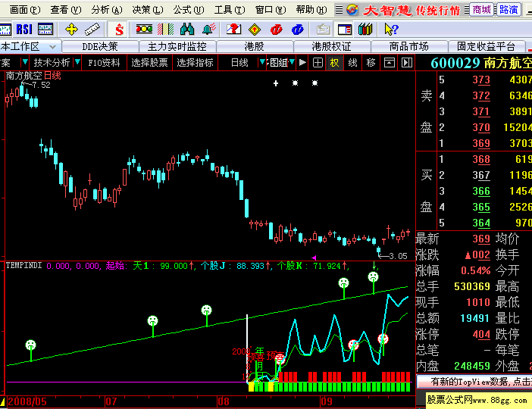This screenshot has width=532, height=409.
Task: Click the window layout panel icon
Action: (x=344, y=30)
